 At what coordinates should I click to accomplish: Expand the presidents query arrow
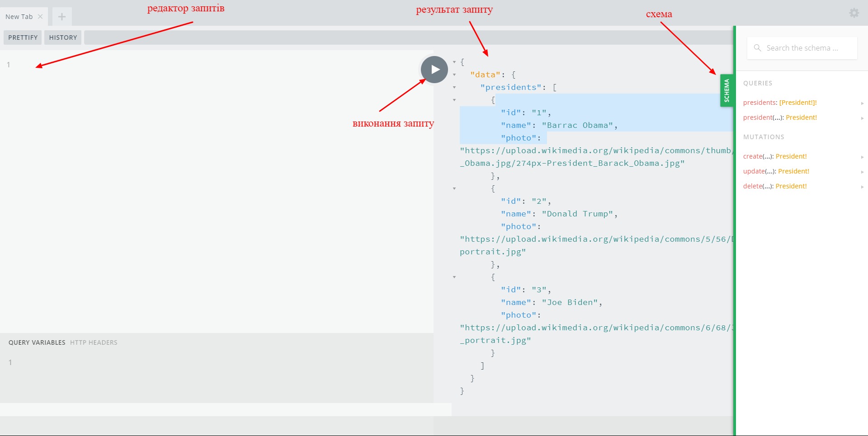862,103
